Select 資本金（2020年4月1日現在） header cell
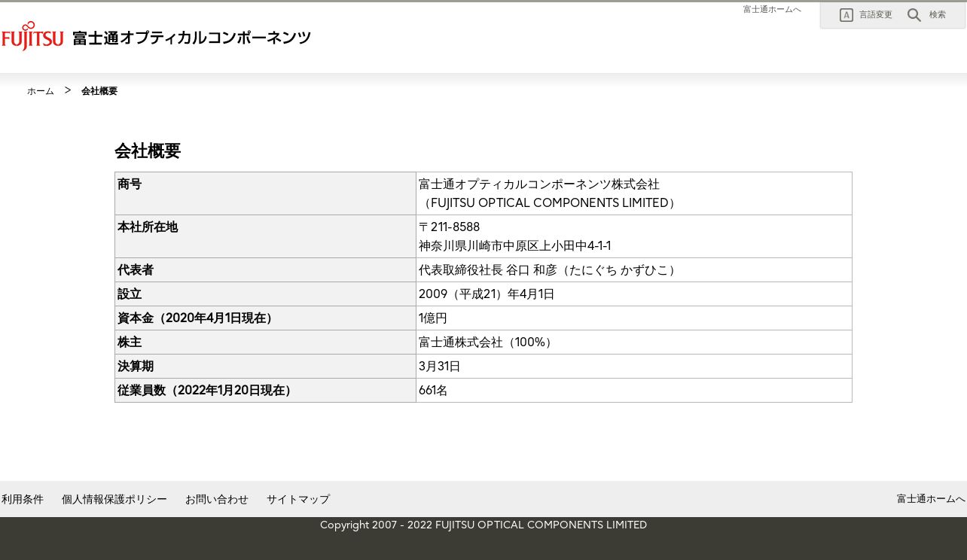 click(x=265, y=318)
